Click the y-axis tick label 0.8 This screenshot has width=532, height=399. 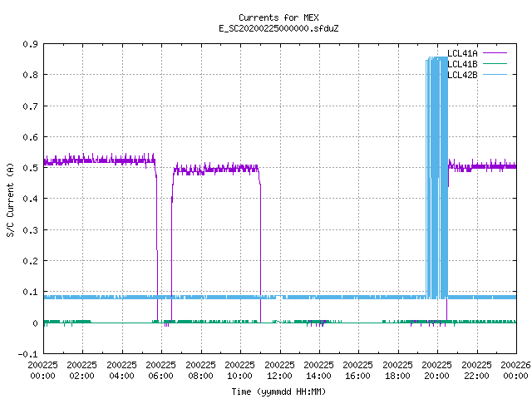point(30,75)
